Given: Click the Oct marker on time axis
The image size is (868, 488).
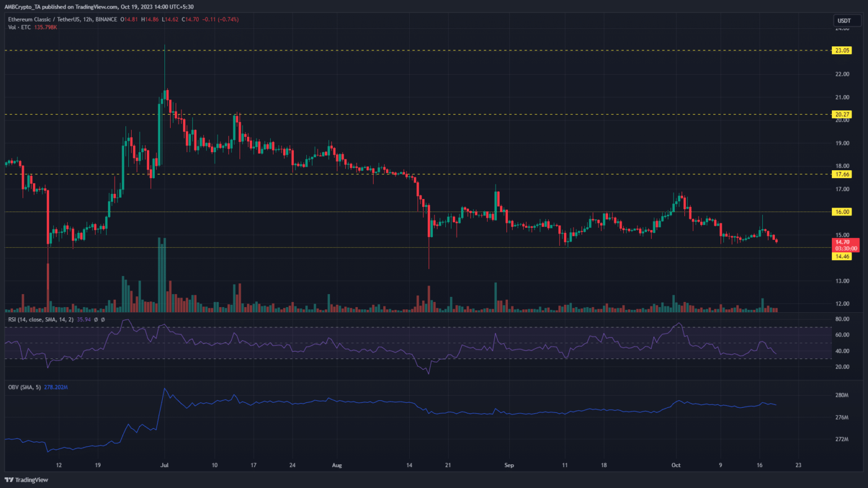Looking at the screenshot, I should pyautogui.click(x=676, y=465).
